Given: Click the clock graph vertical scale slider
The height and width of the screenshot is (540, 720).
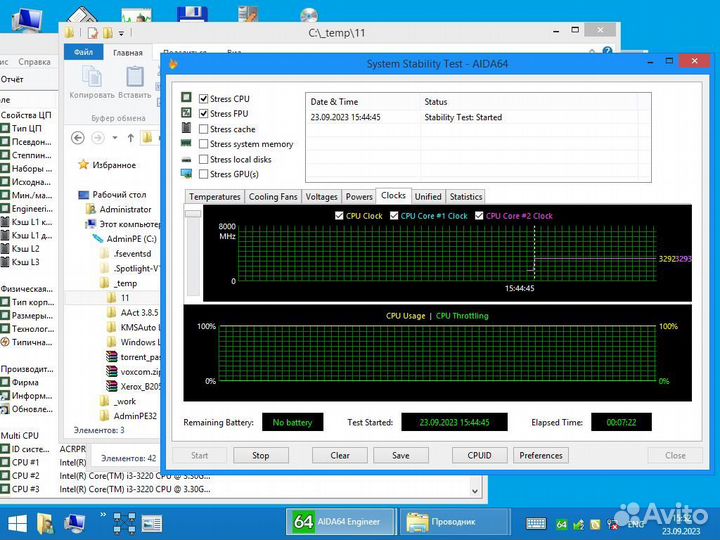Looking at the screenshot, I should (x=193, y=214).
